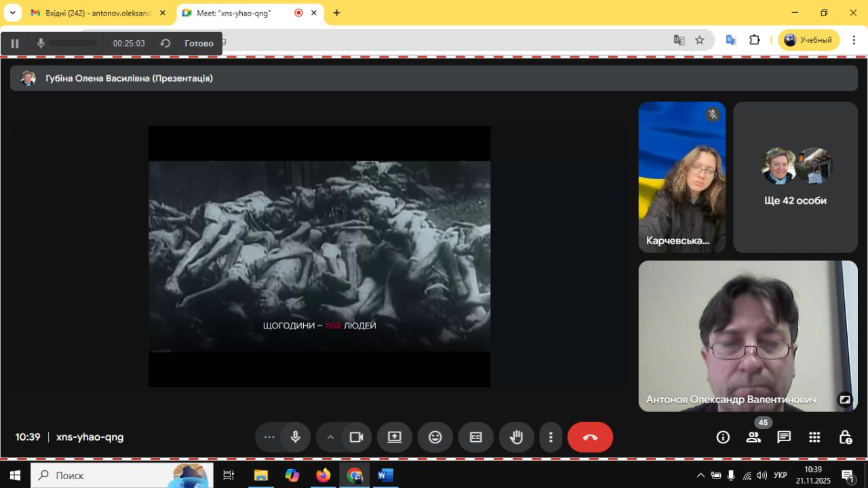Open the chat panel
This screenshot has height=488, width=868.
click(784, 437)
